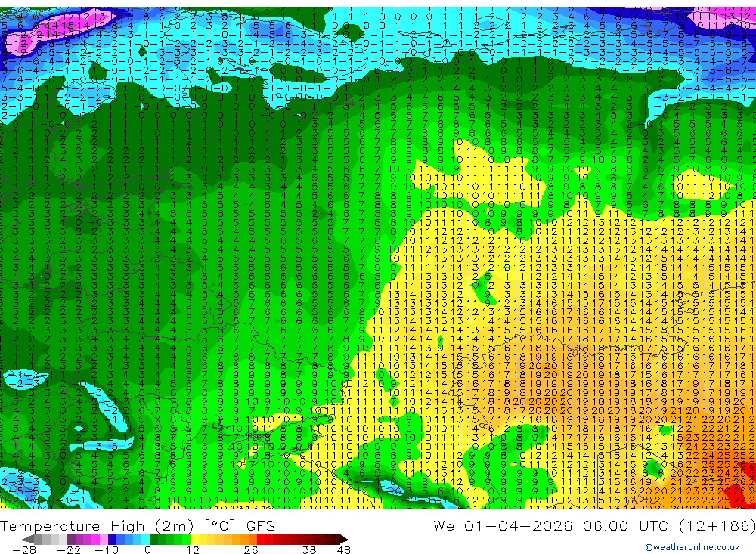The height and width of the screenshot is (554, 756).
Task: Click the 'Temperature High (2m) [°C] GFS' title
Action: (x=138, y=525)
